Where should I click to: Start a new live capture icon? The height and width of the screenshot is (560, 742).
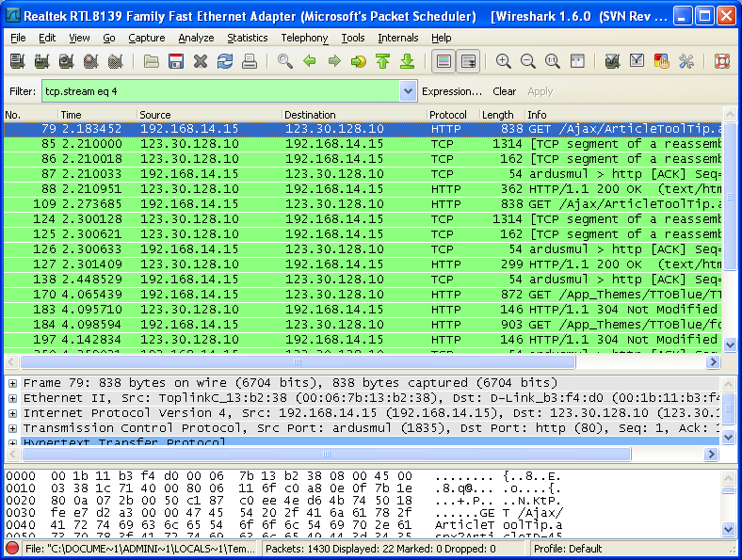(66, 61)
